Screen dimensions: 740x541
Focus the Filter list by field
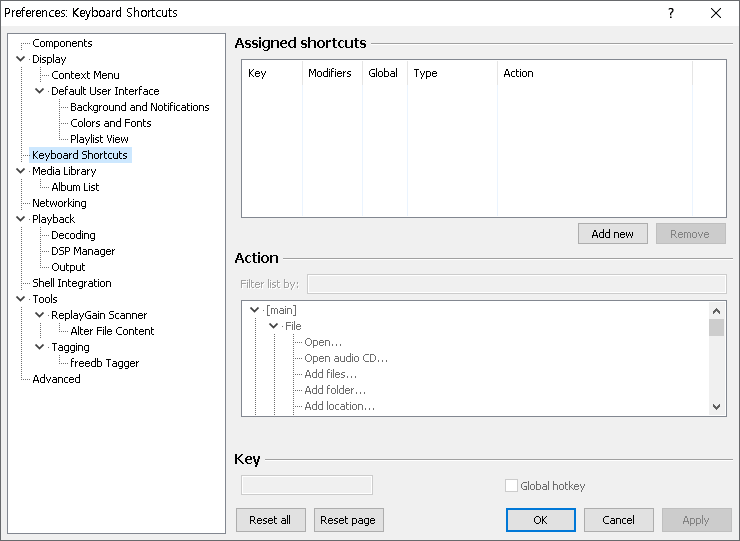click(x=516, y=284)
